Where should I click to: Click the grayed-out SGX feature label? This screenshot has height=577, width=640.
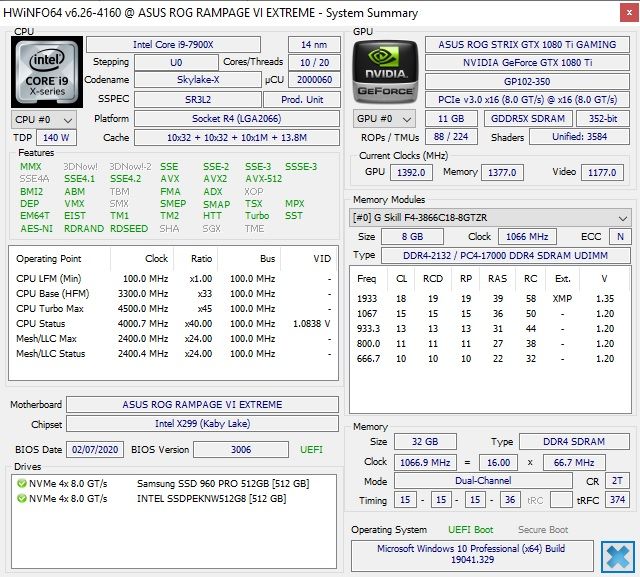[x=211, y=229]
